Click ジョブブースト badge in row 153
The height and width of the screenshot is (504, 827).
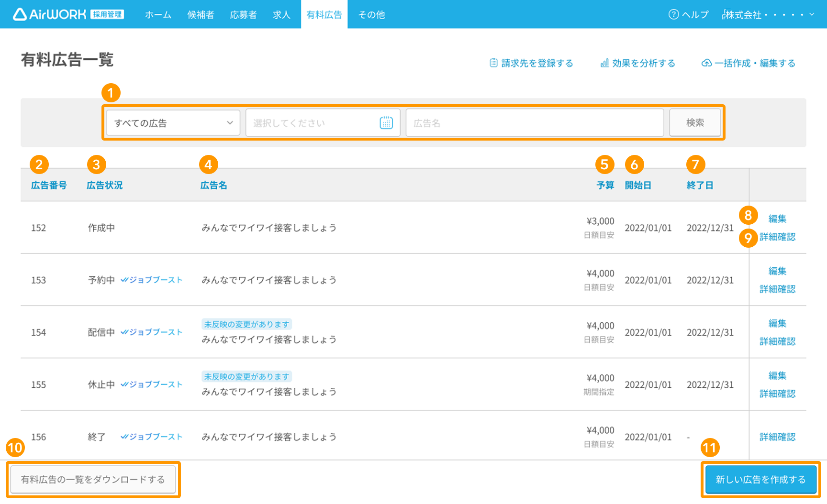[151, 280]
